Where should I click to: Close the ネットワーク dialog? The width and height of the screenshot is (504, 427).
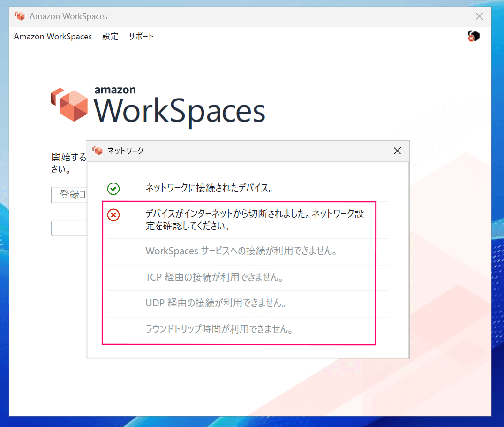coord(397,151)
